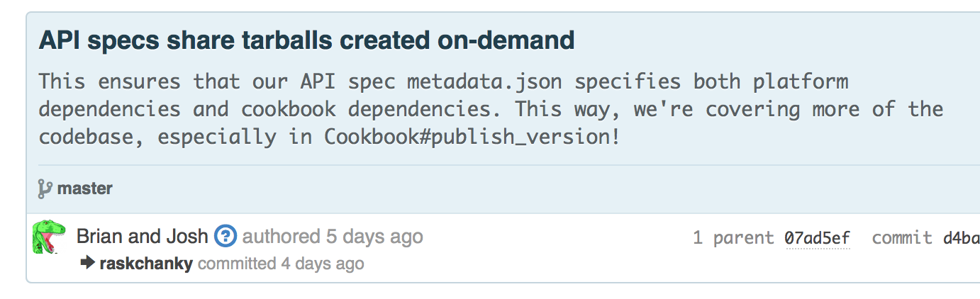Open the raskchanky committer profile link
This screenshot has width=980, height=299.
coord(146,264)
